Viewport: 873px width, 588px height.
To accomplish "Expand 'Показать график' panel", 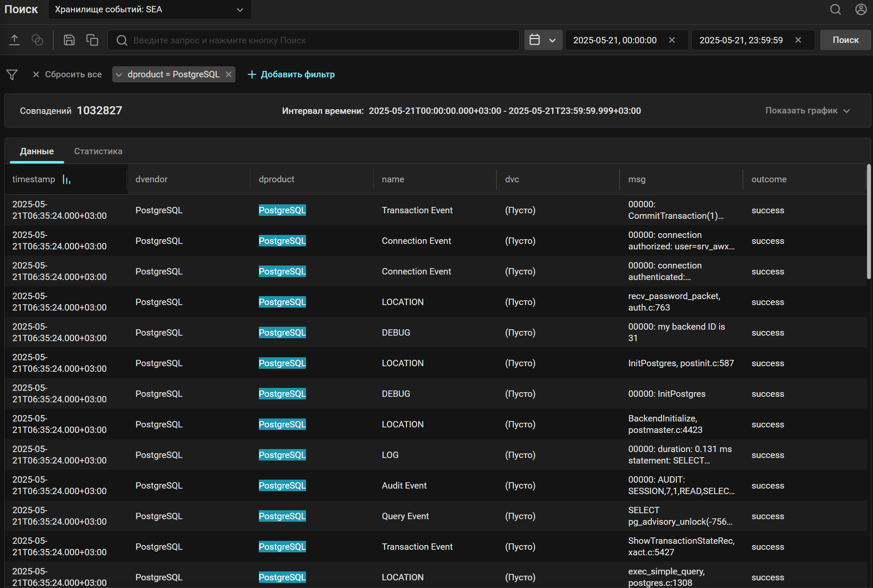I will tap(807, 110).
